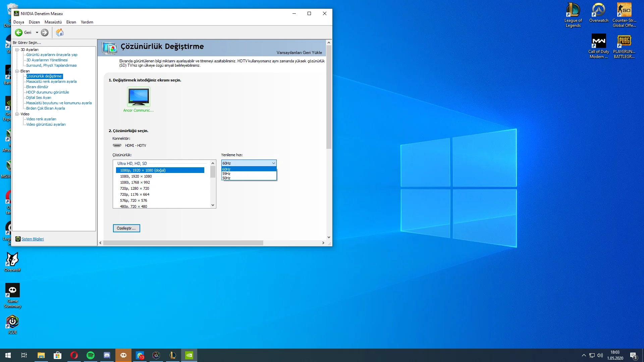Image resolution: width=644 pixels, height=362 pixels.
Task: Select 720p, 1280 × 720 resolution
Action: (135, 188)
